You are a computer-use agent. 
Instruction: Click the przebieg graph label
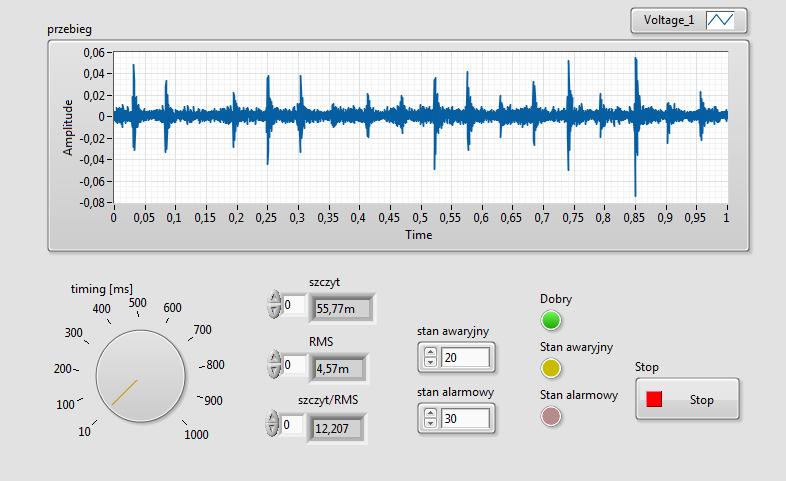point(70,30)
